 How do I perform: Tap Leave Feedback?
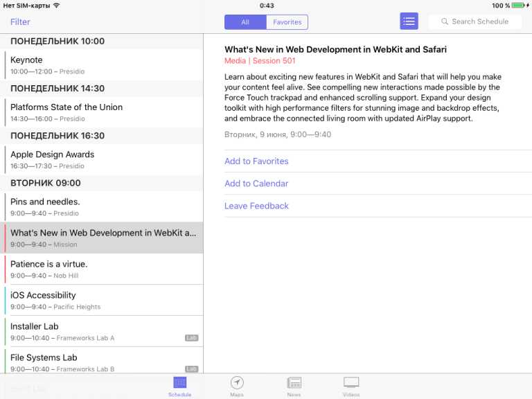coord(256,206)
